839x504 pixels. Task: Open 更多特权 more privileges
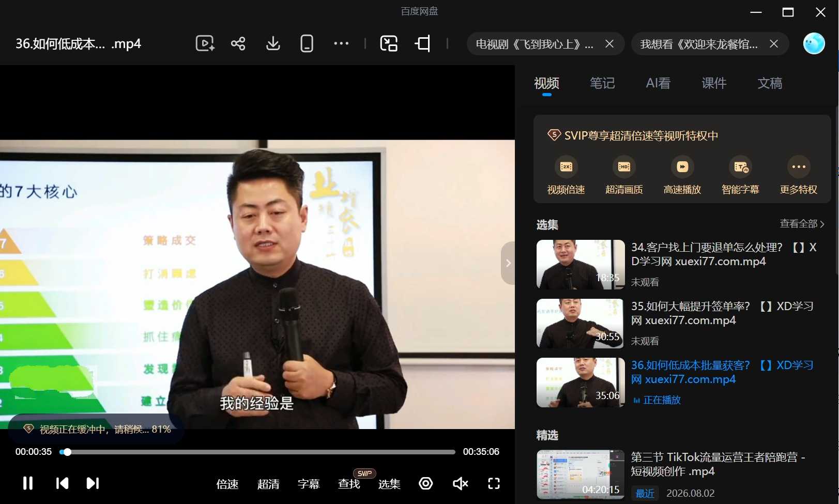(x=799, y=176)
